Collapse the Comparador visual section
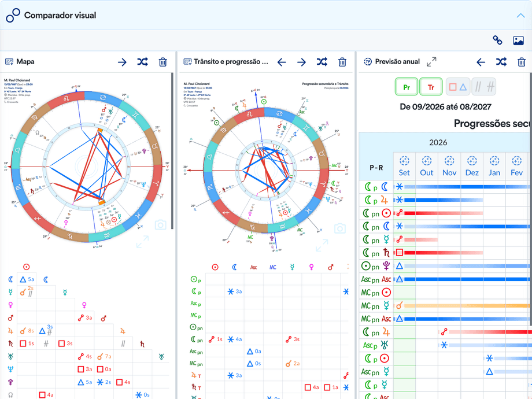 (520, 16)
